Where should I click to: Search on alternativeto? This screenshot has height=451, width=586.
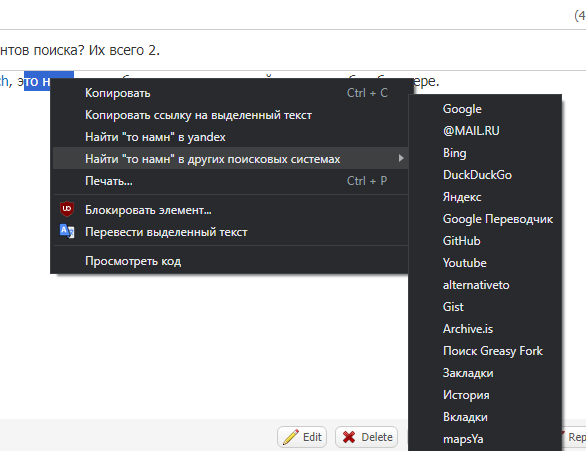point(485,285)
